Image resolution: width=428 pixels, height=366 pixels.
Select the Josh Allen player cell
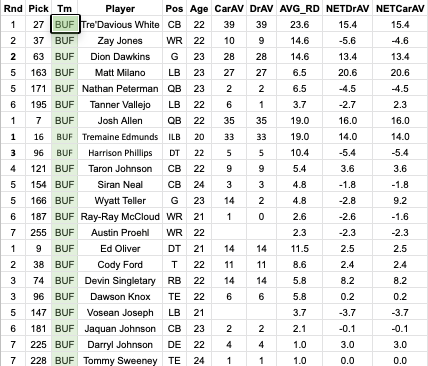[120, 121]
